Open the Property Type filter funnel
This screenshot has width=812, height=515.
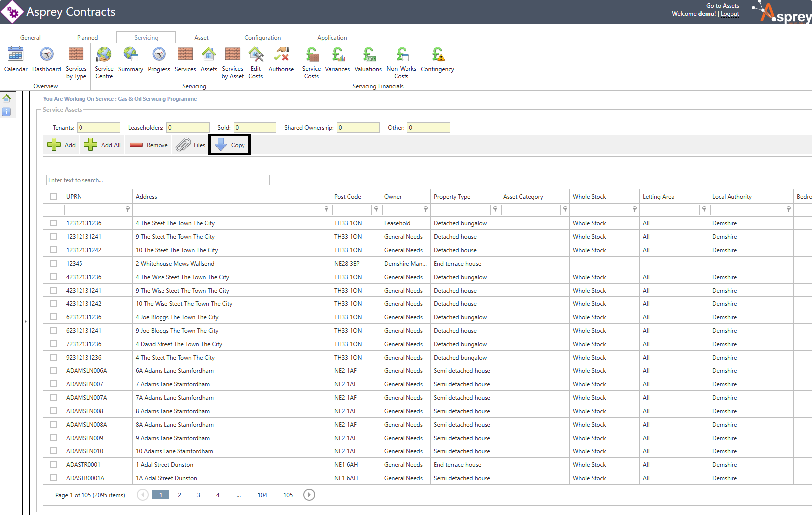coord(495,210)
